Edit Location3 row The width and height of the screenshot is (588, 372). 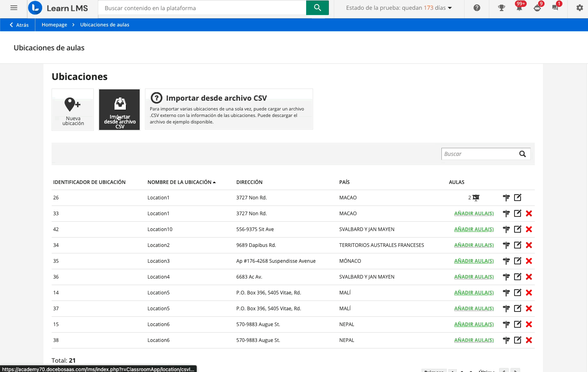click(x=517, y=261)
